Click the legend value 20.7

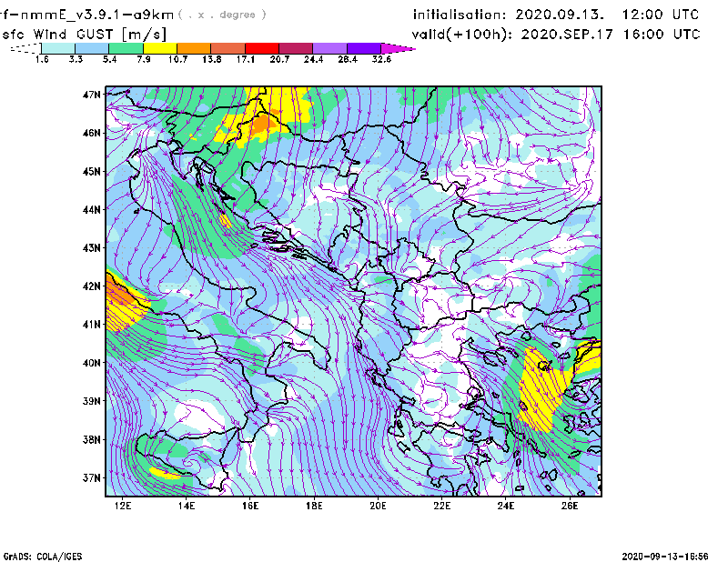click(x=279, y=59)
